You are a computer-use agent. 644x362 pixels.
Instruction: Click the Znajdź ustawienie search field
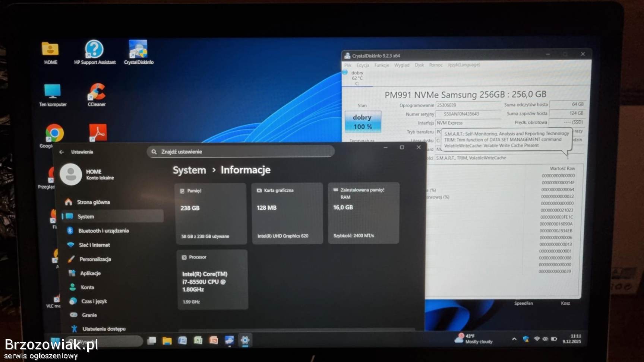click(x=241, y=152)
